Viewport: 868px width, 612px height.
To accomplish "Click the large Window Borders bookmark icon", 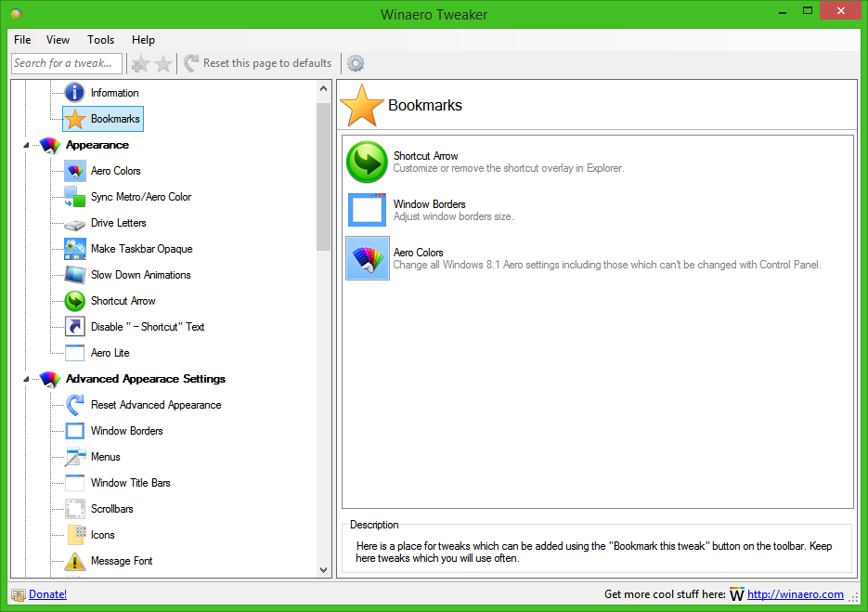I will click(x=367, y=210).
